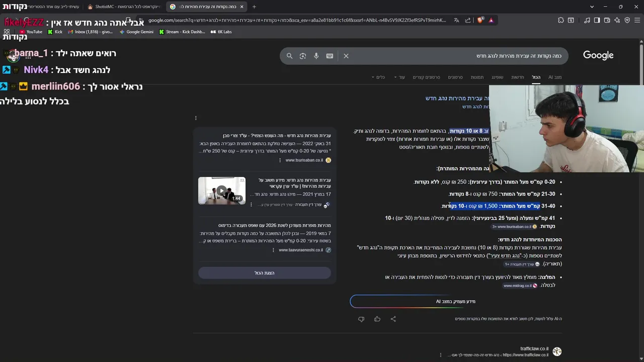The image size is (644, 362).
Task: Click the page vertical scrollbar
Action: click(641, 201)
